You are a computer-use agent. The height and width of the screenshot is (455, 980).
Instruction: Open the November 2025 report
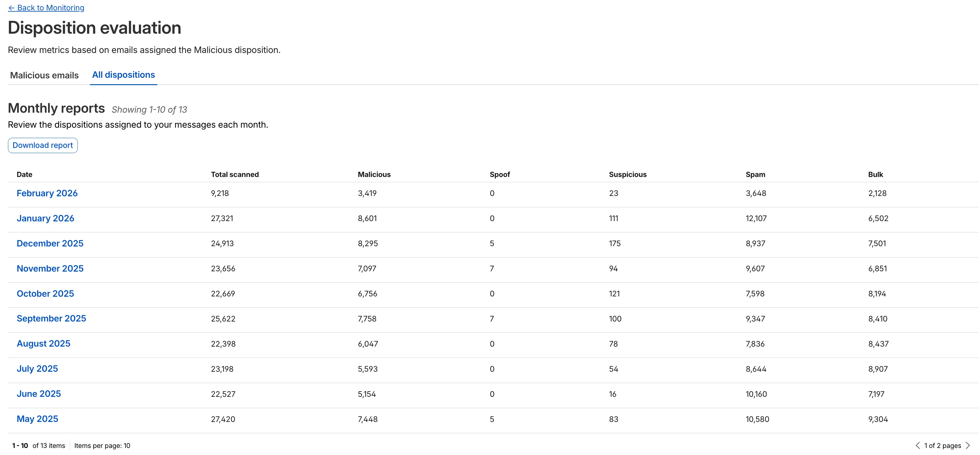pos(50,269)
